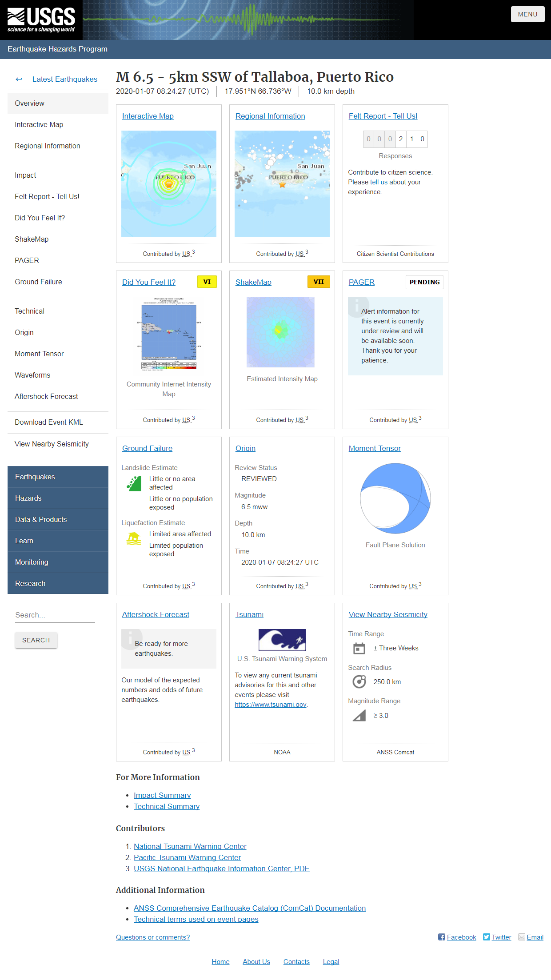Click the tsunami warning system wave icon

point(282,640)
